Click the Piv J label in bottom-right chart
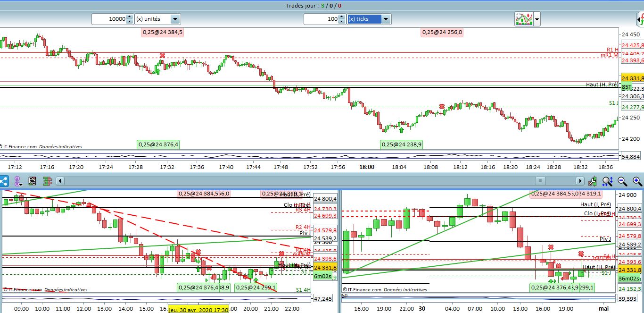644x313 pixels. coord(605,239)
